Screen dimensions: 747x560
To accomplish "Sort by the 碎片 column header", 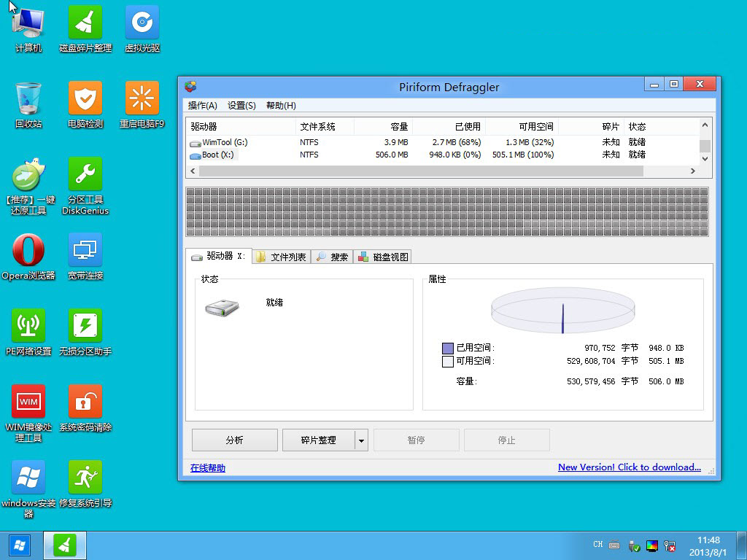I will click(x=591, y=127).
